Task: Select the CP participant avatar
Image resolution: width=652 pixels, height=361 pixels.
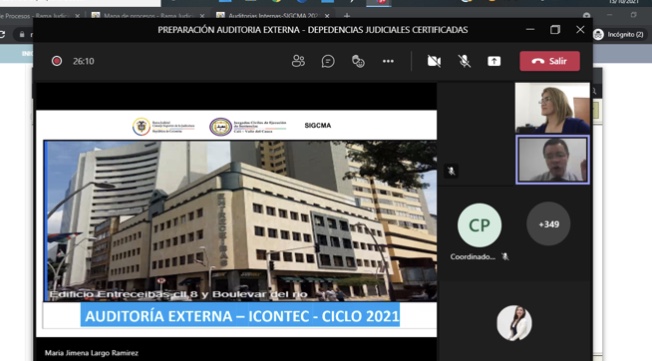Action: point(479,225)
